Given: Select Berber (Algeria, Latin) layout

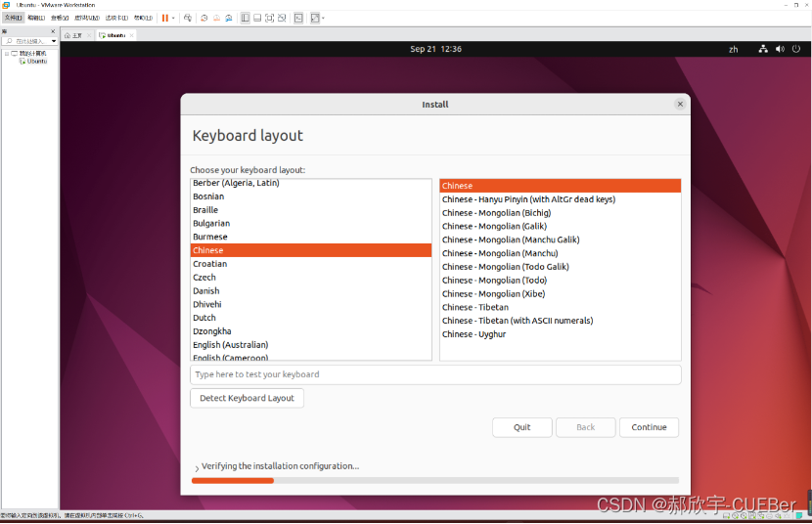Looking at the screenshot, I should (311, 183).
